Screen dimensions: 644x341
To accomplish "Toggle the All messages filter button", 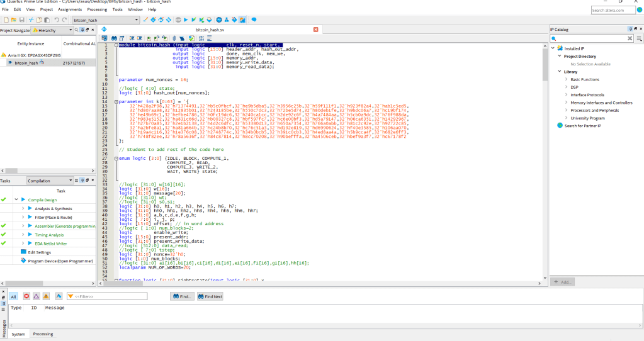I will [x=13, y=296].
